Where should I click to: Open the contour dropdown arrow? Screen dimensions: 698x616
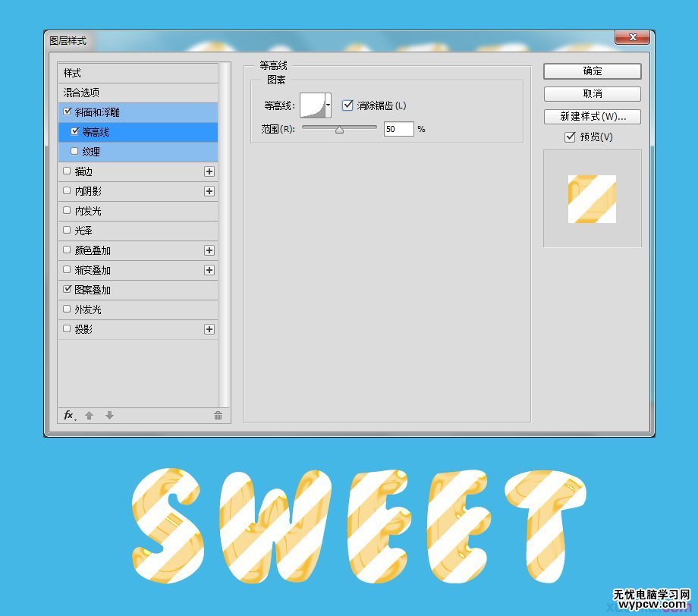pos(329,105)
